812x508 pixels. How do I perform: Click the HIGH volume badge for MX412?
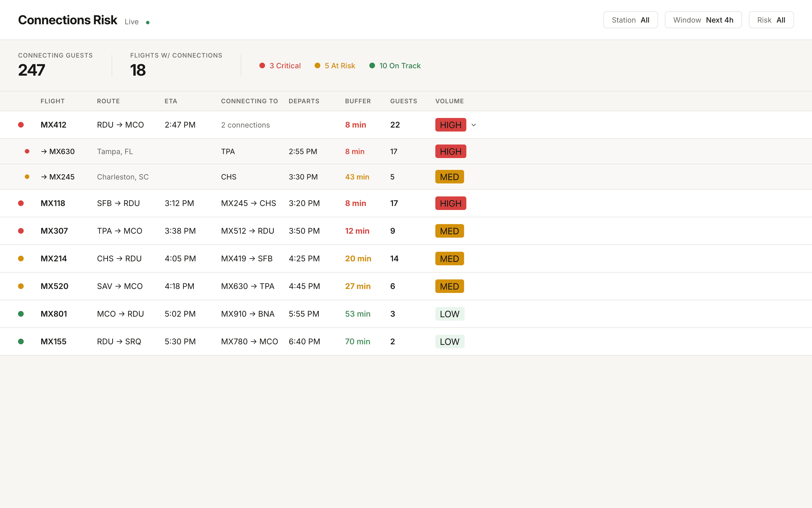click(x=451, y=125)
